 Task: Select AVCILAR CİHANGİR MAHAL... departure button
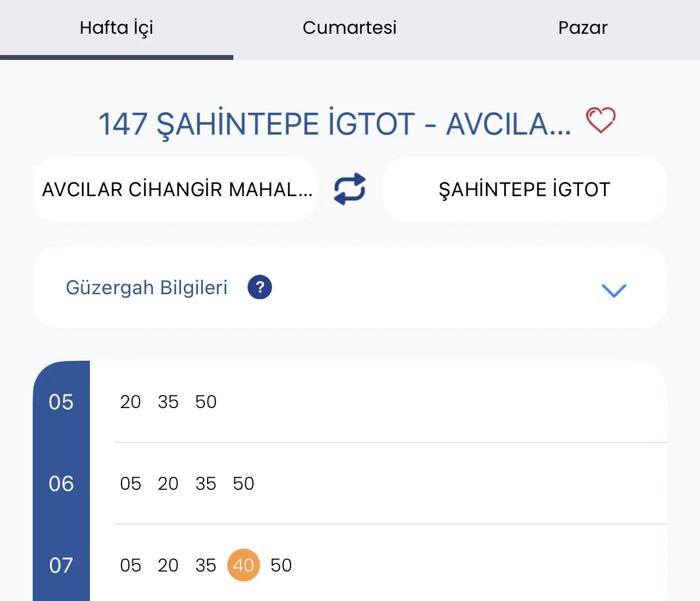[175, 189]
